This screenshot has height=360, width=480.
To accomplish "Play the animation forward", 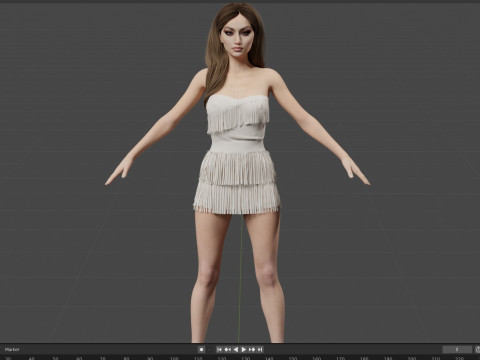I will 244,349.
